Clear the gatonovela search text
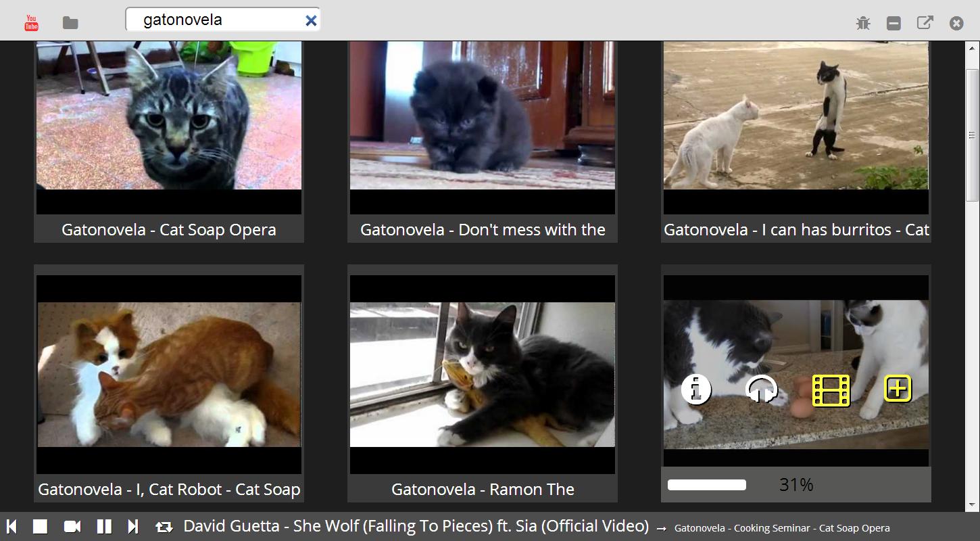Image resolution: width=980 pixels, height=541 pixels. click(x=311, y=20)
